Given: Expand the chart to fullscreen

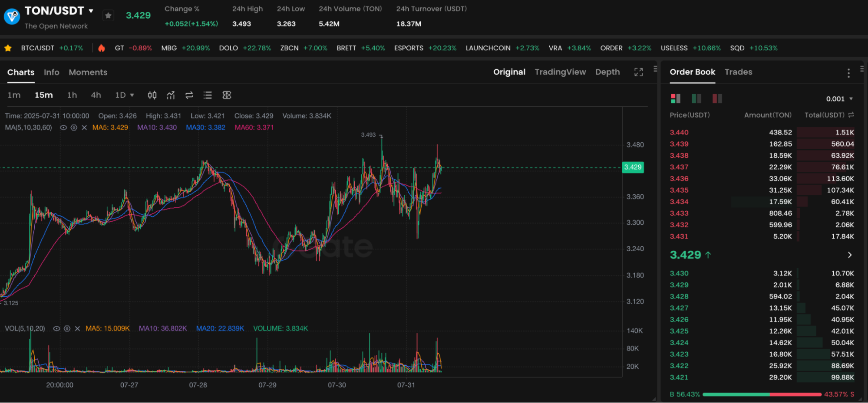Looking at the screenshot, I should (x=638, y=72).
